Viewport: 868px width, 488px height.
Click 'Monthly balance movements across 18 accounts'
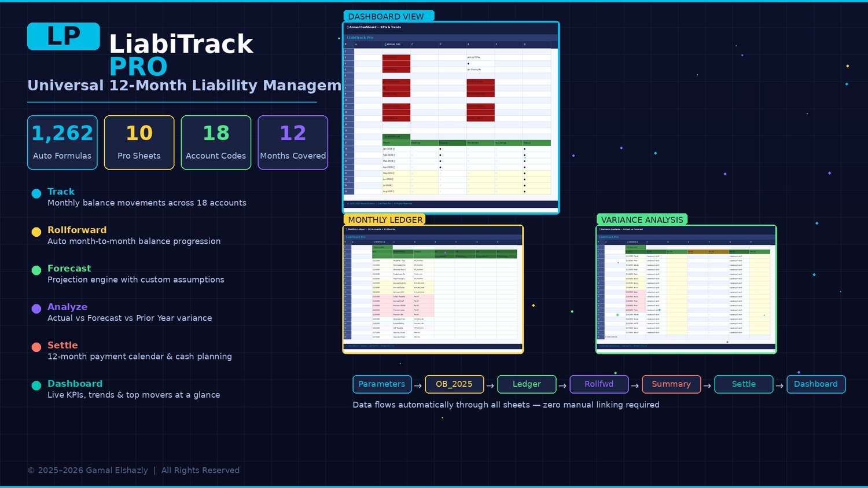(x=147, y=203)
